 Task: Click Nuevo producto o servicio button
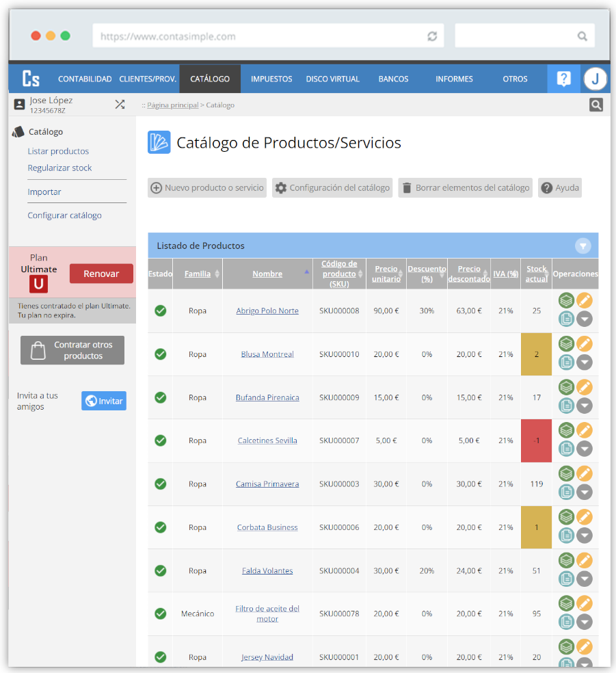[207, 188]
